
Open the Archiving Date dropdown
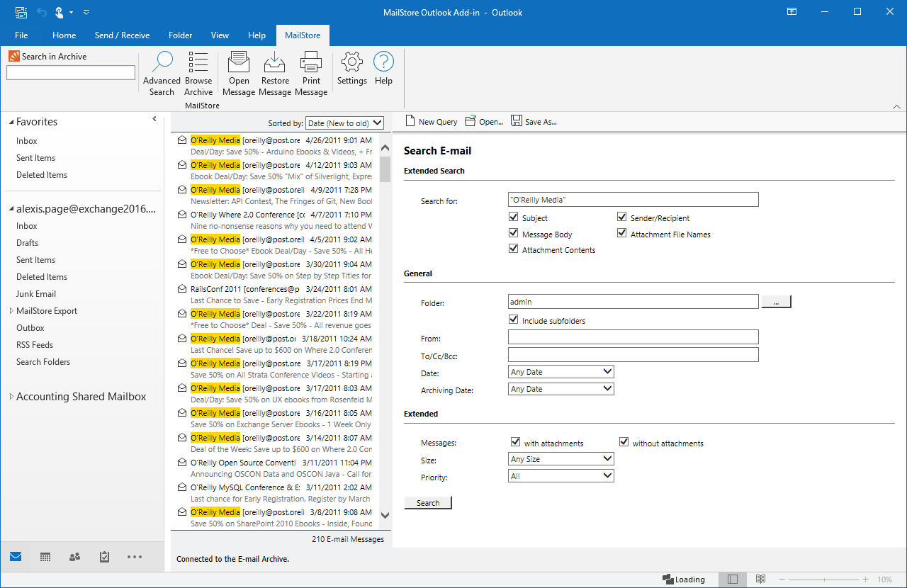pyautogui.click(x=561, y=389)
